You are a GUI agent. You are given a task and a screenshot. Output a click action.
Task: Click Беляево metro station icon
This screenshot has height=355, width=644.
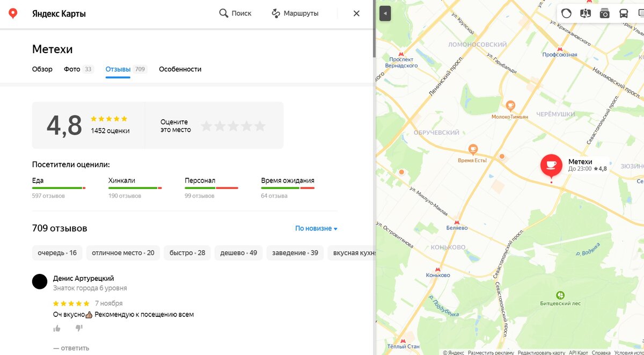point(457,221)
